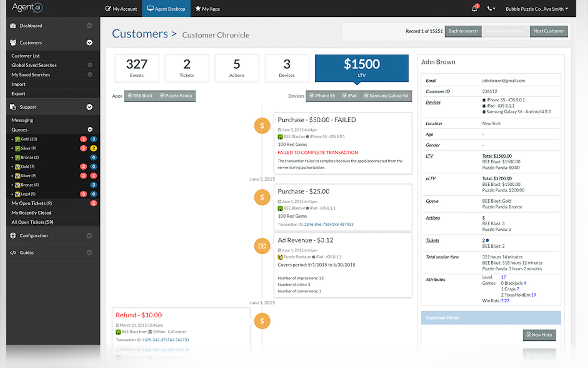Click the Configuration lifebuoy icon
This screenshot has height=368, width=588.
pyautogui.click(x=13, y=236)
